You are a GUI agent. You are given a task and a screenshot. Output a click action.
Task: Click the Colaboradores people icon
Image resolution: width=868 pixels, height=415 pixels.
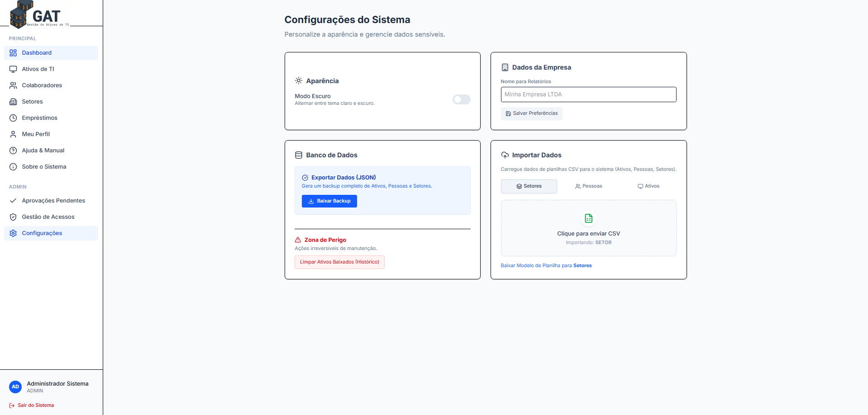(x=13, y=85)
